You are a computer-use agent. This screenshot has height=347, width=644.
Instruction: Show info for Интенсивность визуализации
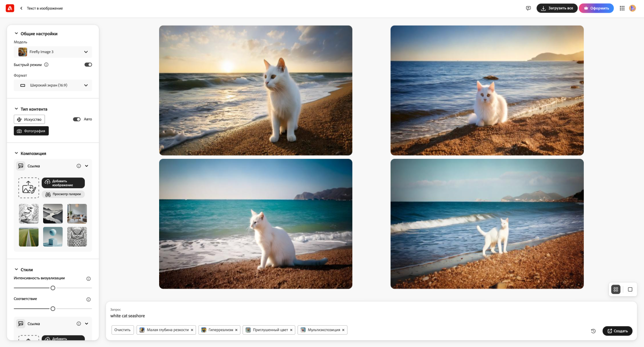(x=89, y=279)
